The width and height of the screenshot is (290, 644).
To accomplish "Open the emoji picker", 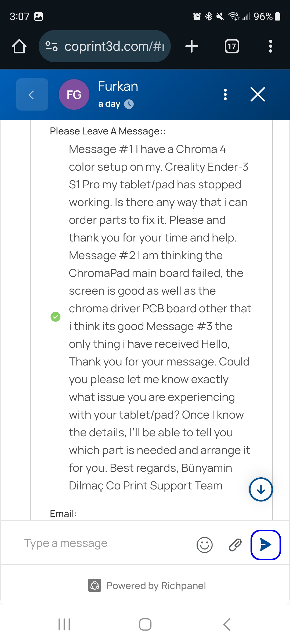I will click(x=204, y=545).
